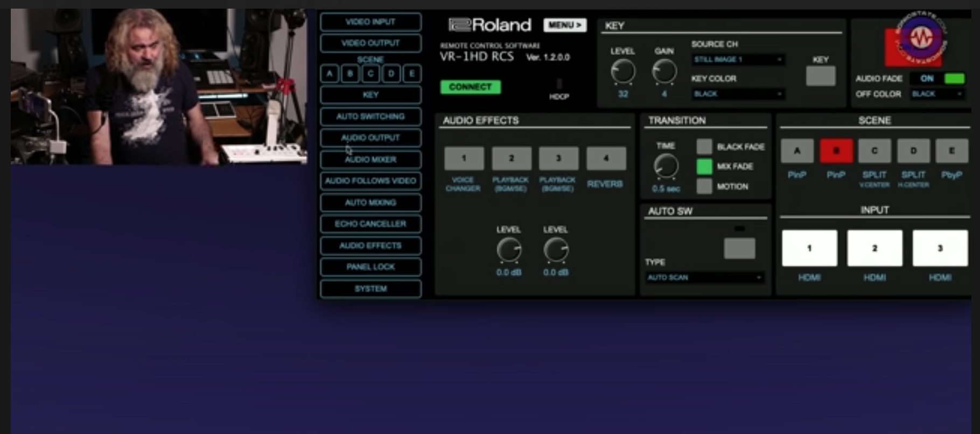This screenshot has height=434, width=980.
Task: Open the AUTO SW TYPE dropdown
Action: coord(704,277)
